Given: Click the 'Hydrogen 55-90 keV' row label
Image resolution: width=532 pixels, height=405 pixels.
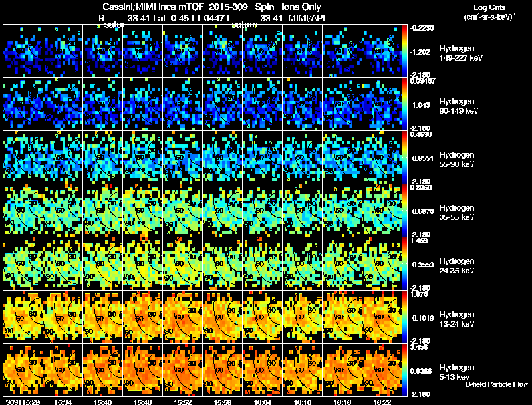Looking at the screenshot, I should click(x=457, y=160).
